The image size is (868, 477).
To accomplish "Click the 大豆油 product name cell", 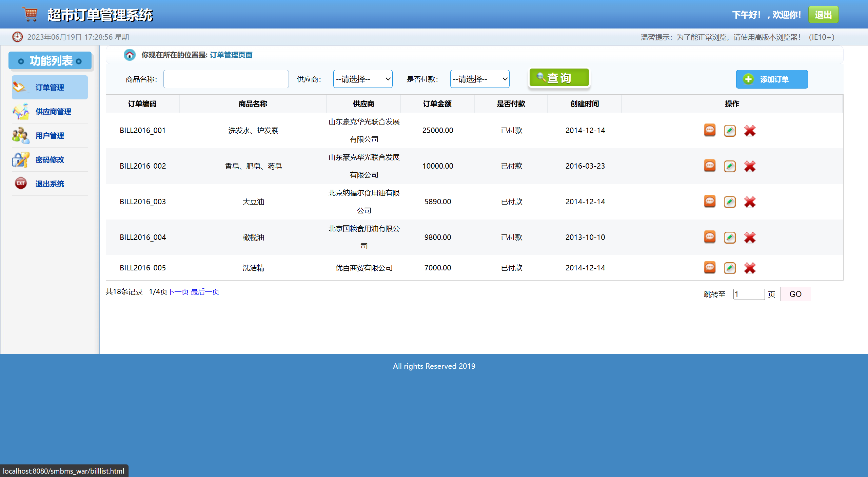I will point(253,202).
